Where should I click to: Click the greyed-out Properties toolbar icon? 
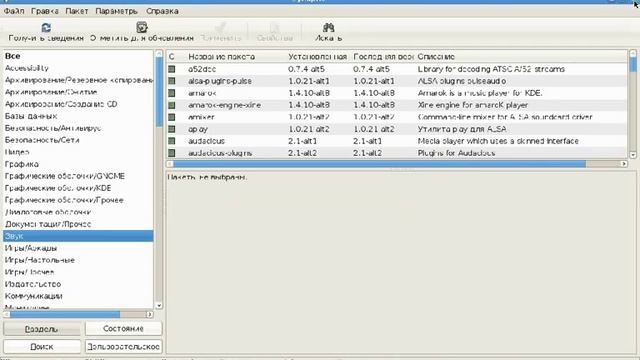click(275, 27)
